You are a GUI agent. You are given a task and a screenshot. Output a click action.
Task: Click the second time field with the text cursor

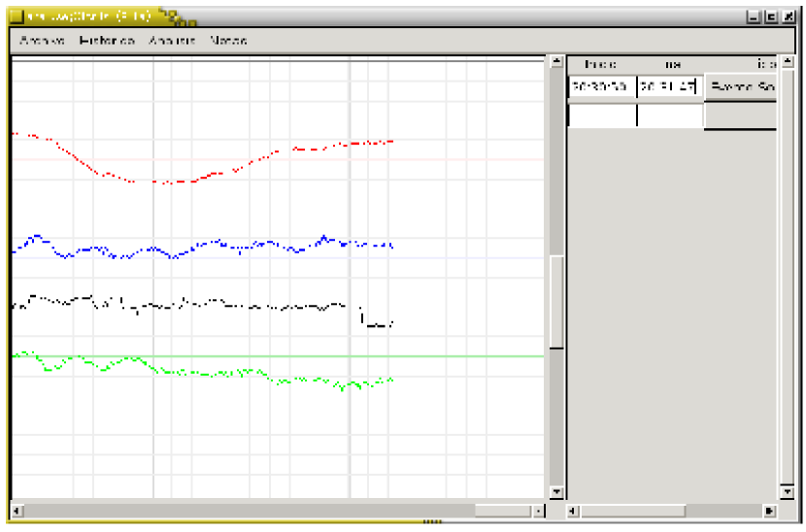(x=670, y=86)
